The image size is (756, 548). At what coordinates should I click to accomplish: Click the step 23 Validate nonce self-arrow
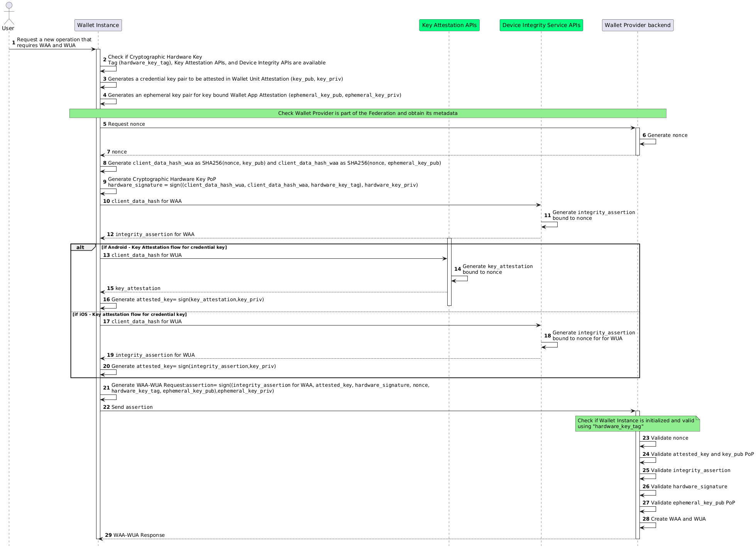648,444
